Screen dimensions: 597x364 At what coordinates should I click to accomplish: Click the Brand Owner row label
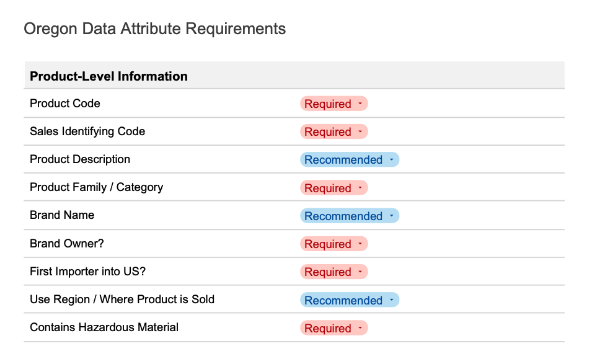tap(66, 244)
